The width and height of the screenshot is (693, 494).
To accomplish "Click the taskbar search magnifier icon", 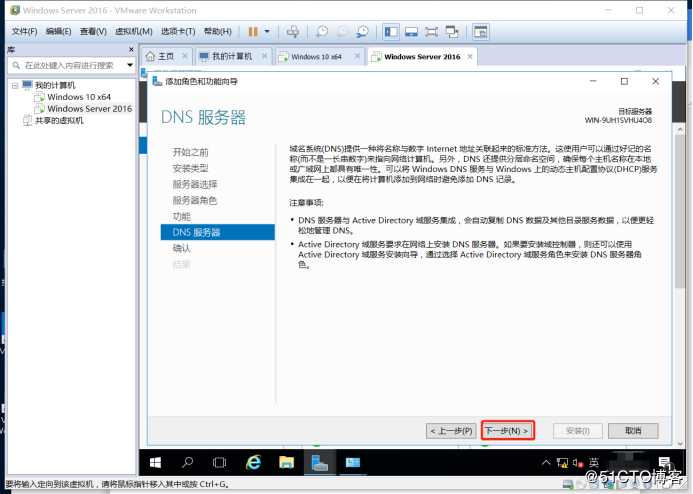I will pyautogui.click(x=187, y=463).
